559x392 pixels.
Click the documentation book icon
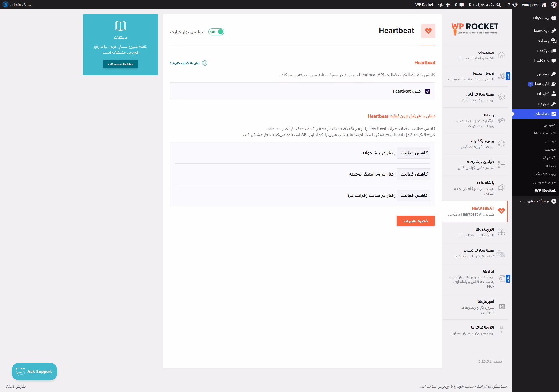point(121,26)
